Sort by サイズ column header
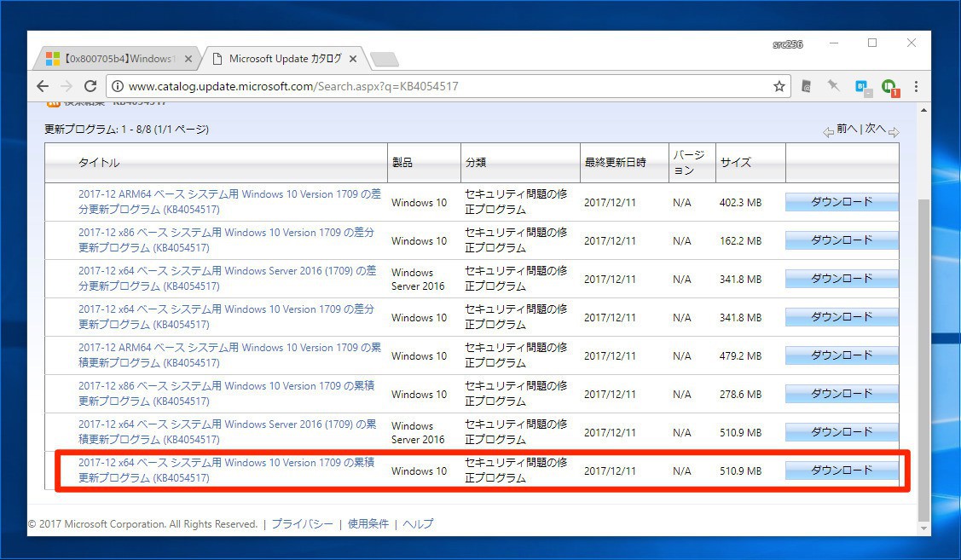This screenshot has width=961, height=560. 735,162
